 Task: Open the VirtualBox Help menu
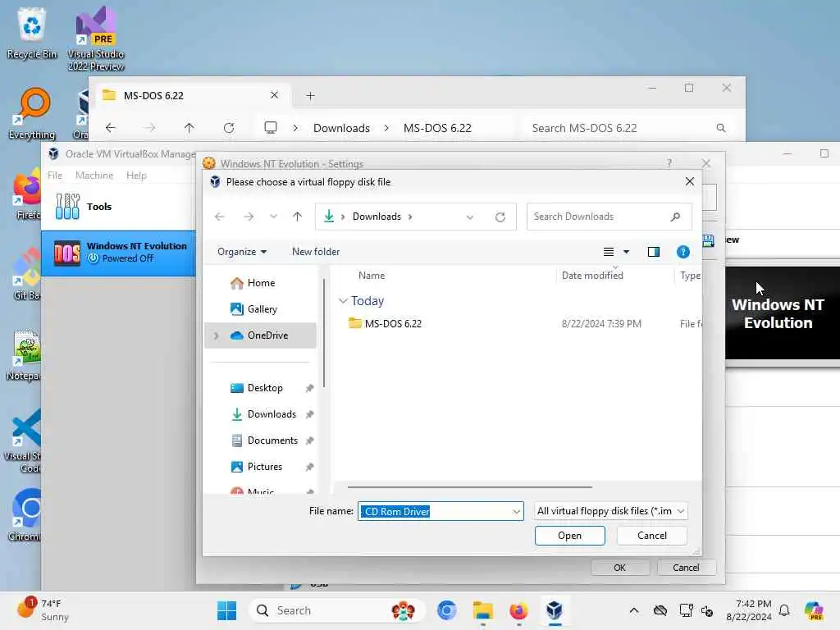point(136,176)
